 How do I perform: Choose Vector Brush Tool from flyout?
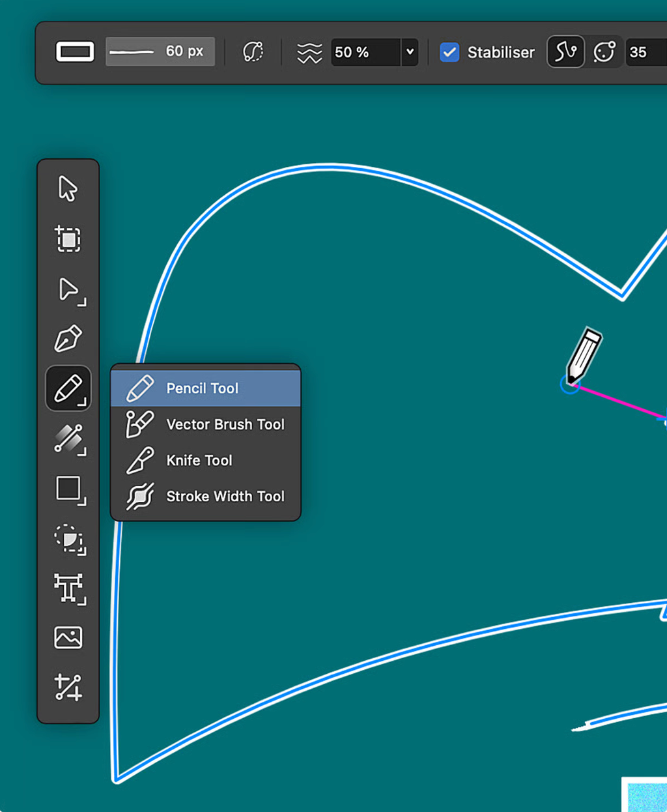225,424
